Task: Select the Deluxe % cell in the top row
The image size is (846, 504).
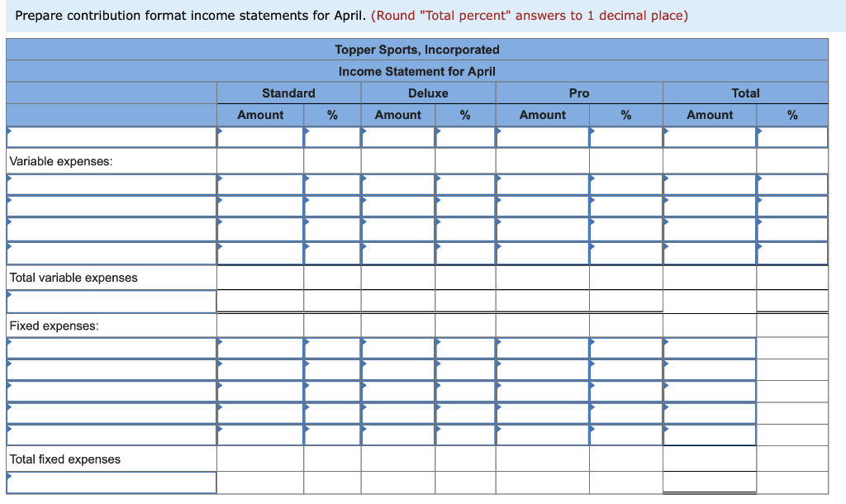Action: pos(465,137)
